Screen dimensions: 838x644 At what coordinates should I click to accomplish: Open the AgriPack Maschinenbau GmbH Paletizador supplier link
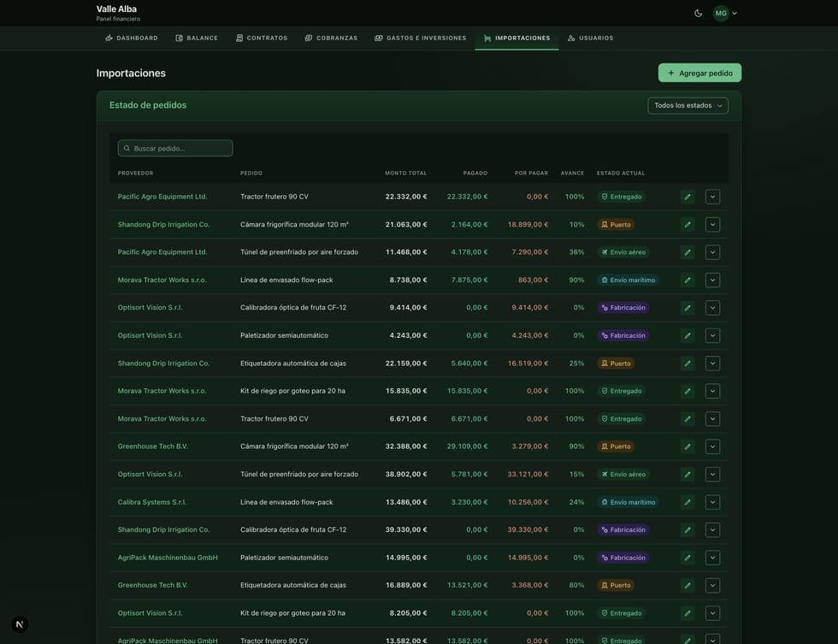[168, 558]
